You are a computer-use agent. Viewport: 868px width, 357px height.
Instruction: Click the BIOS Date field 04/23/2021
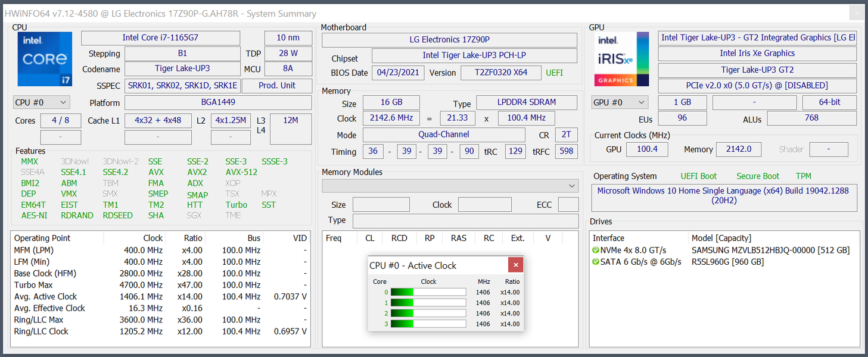point(398,73)
